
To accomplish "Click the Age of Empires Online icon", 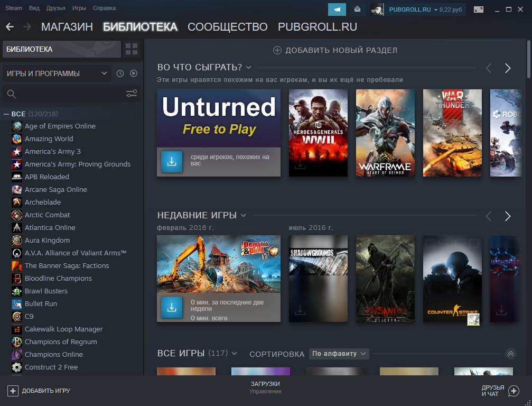I will (16, 126).
